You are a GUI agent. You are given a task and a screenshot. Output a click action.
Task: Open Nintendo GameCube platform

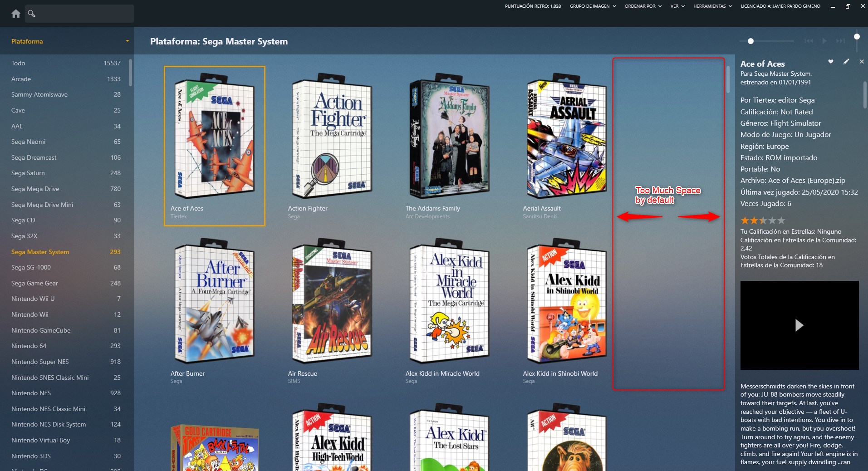[66, 330]
